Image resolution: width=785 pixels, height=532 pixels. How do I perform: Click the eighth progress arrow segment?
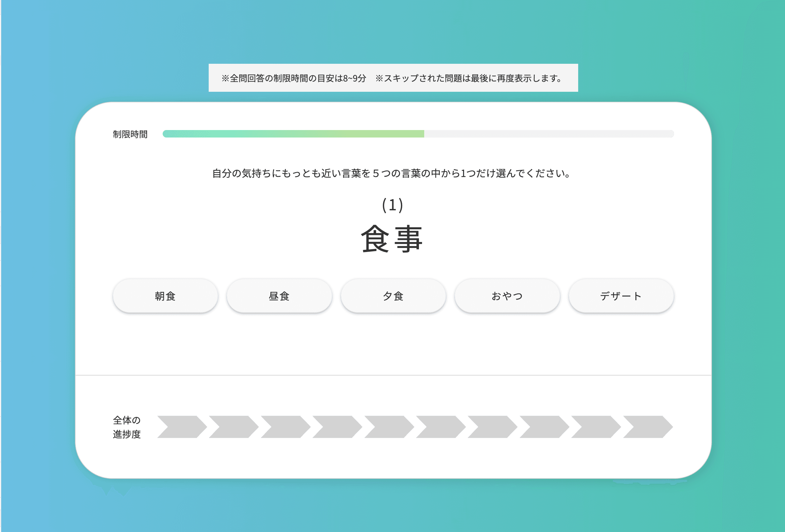coord(544,427)
